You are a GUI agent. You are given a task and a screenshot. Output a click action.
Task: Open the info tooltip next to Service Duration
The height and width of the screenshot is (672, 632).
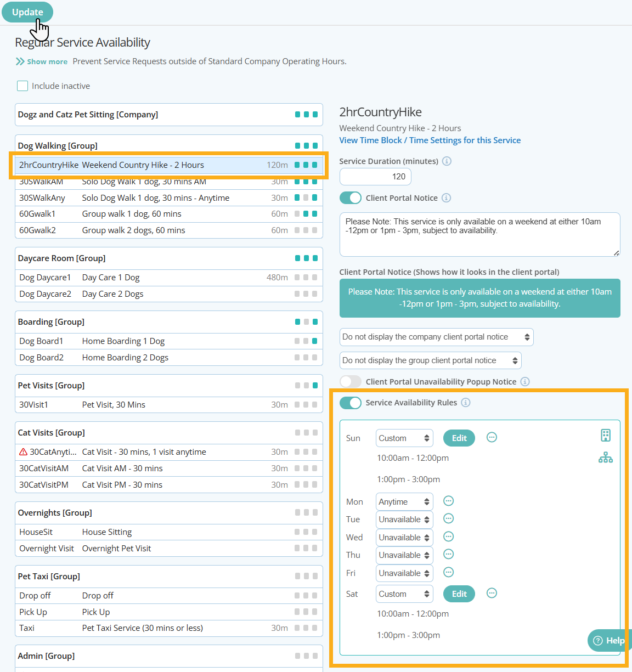tap(447, 161)
